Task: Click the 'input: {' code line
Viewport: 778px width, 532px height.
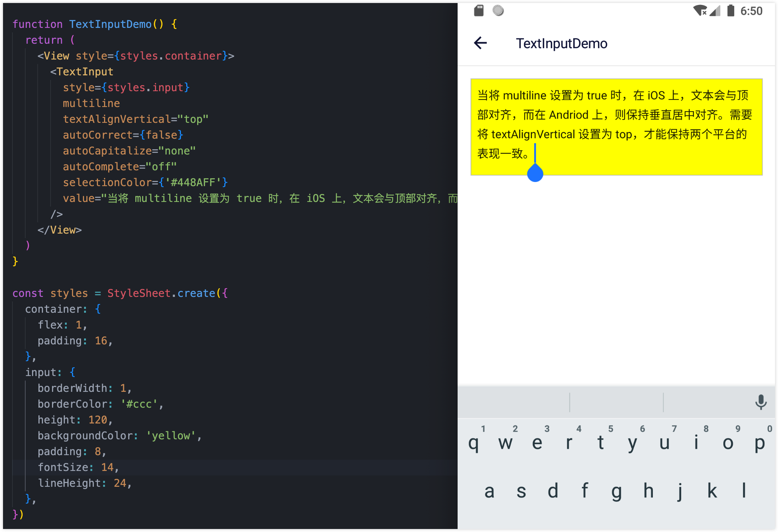Action: (x=50, y=372)
